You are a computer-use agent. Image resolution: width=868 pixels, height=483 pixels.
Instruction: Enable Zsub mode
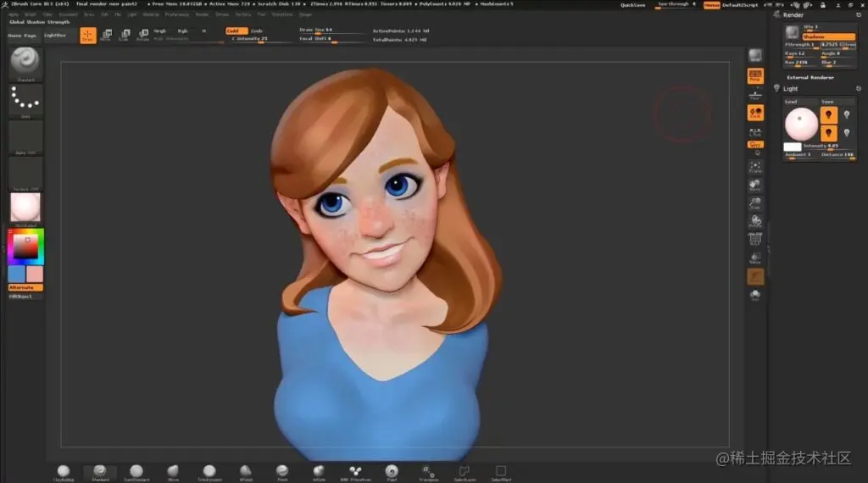click(x=257, y=31)
